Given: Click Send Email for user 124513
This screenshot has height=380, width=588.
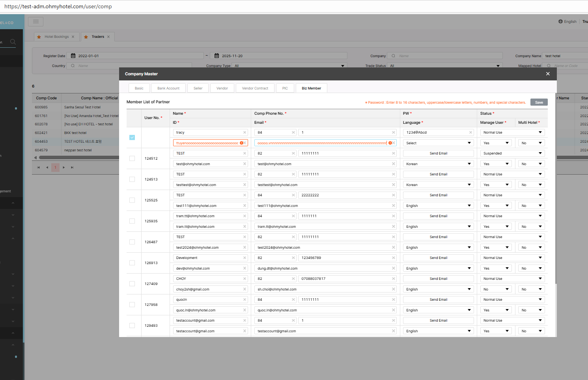Looking at the screenshot, I should click(438, 174).
